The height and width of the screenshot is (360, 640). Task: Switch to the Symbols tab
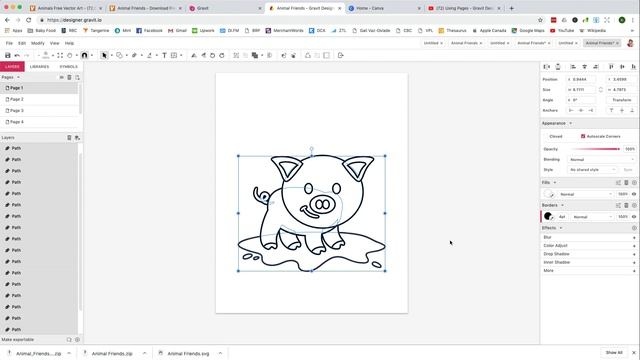(68, 67)
